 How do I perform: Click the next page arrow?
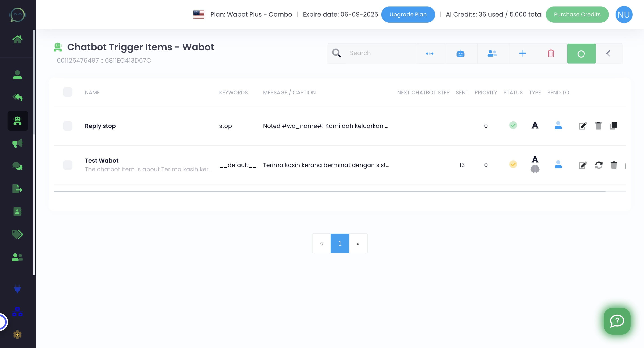click(358, 243)
